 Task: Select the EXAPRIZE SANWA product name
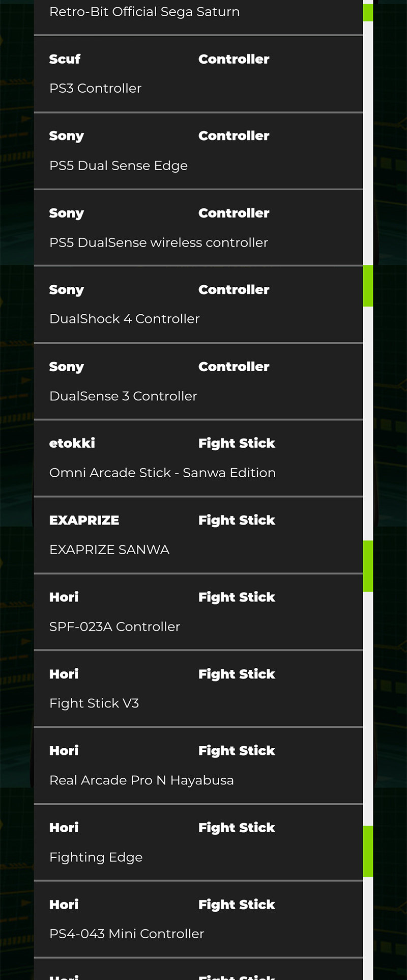pos(109,550)
